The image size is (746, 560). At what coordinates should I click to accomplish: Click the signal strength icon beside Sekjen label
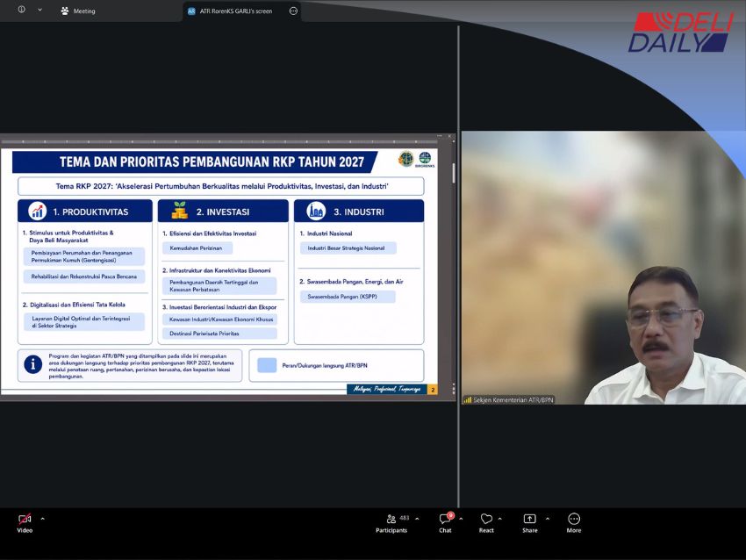(x=468, y=400)
